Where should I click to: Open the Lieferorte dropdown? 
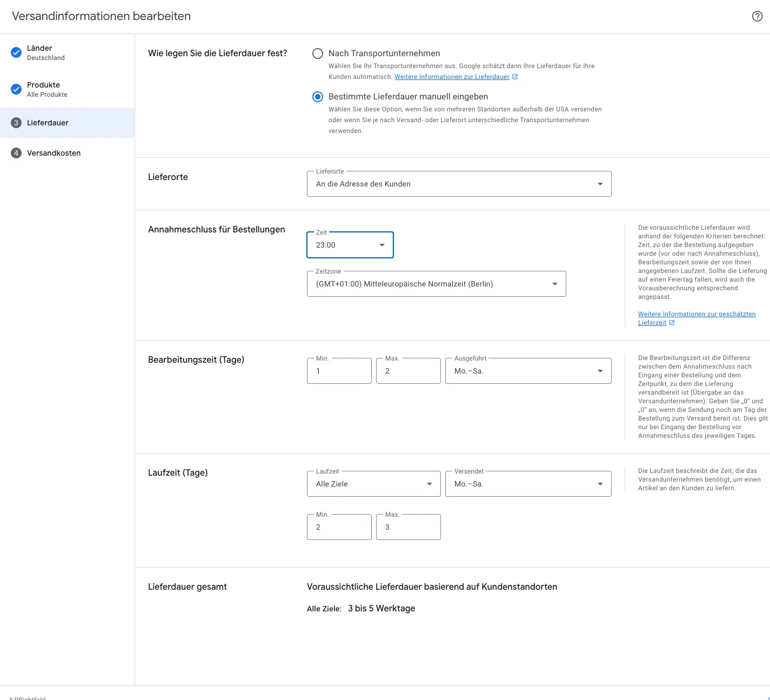pyautogui.click(x=459, y=184)
